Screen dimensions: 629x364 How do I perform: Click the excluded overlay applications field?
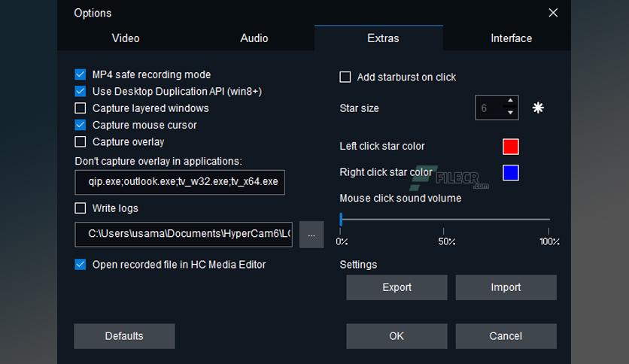point(180,183)
